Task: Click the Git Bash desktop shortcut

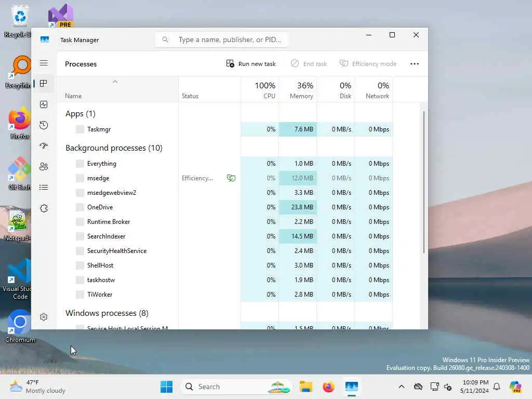Action: pyautogui.click(x=19, y=174)
